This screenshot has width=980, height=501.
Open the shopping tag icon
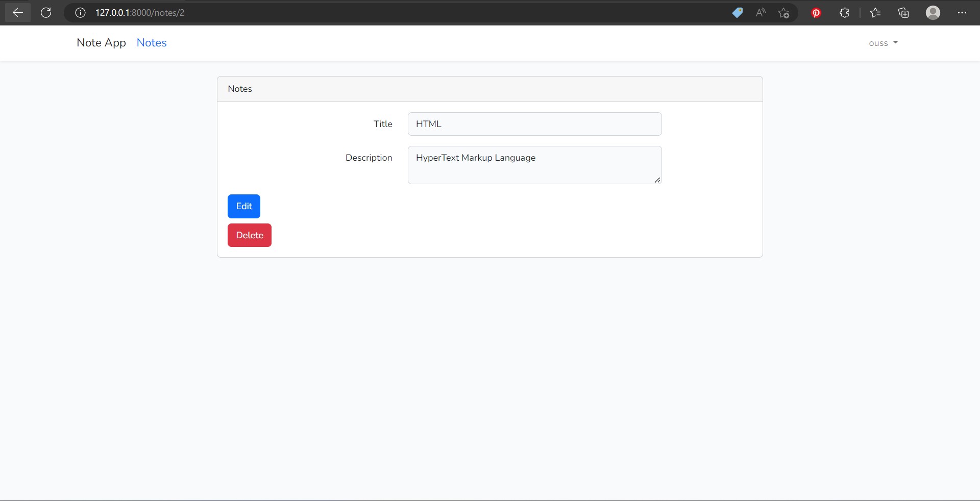[738, 13]
